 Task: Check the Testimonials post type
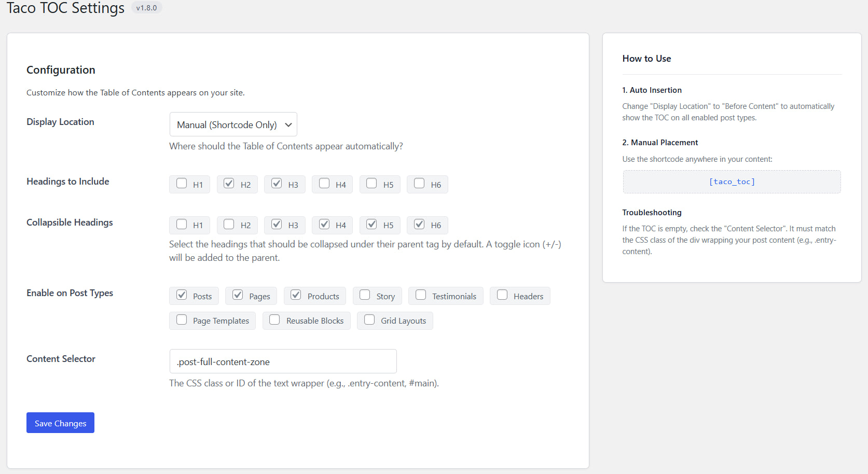click(x=421, y=295)
